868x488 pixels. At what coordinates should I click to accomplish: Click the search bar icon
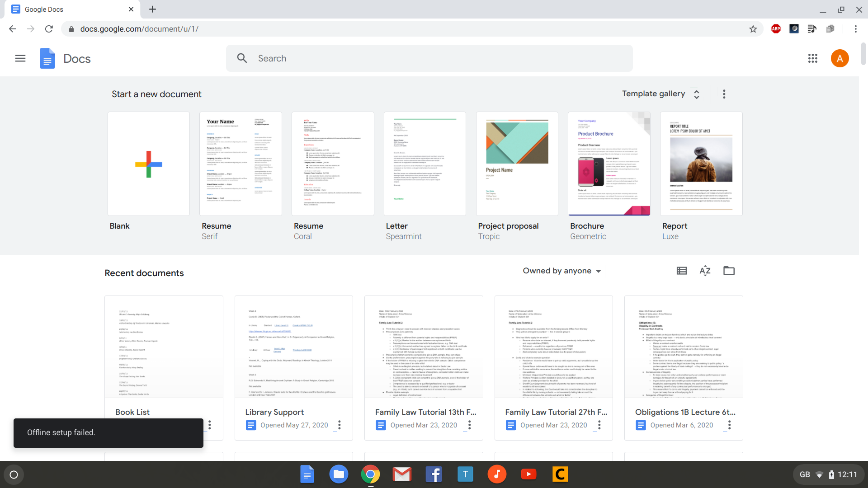241,58
